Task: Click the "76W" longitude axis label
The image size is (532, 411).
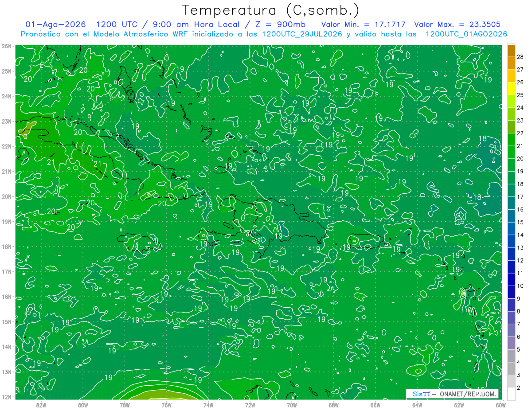Action: 166,405
